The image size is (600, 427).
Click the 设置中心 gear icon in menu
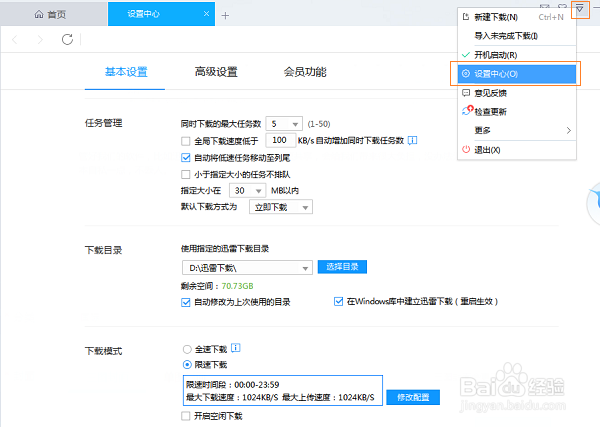[466, 73]
